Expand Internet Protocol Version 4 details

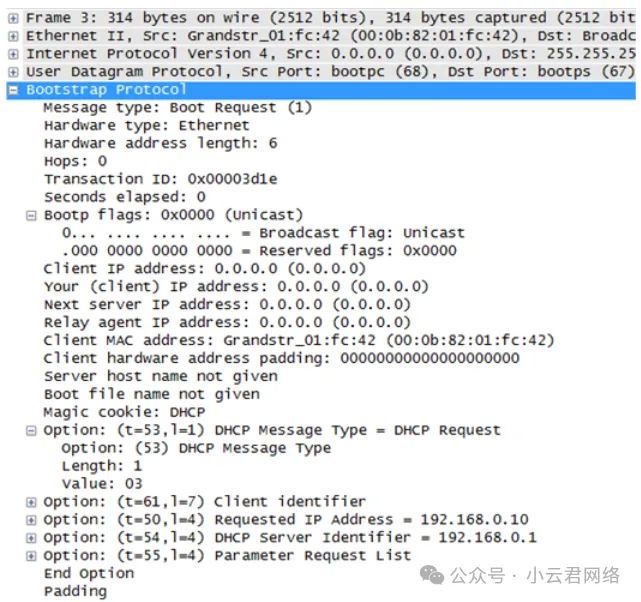point(13,54)
